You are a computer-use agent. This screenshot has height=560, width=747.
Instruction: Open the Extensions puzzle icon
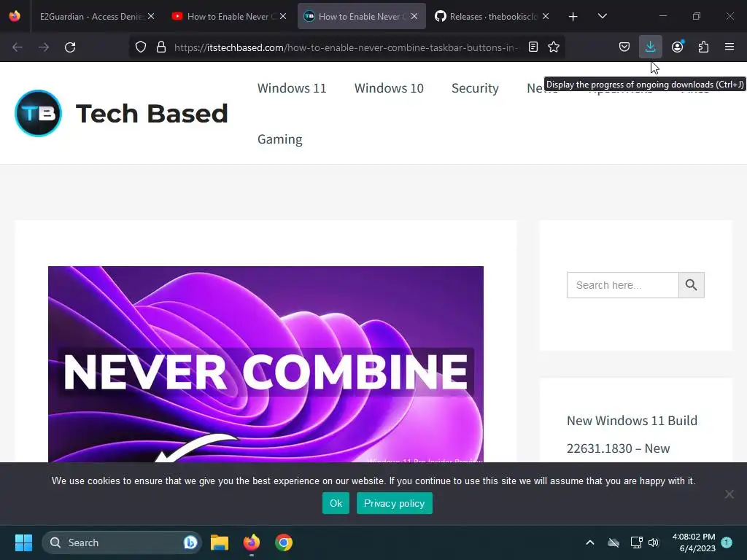click(703, 47)
